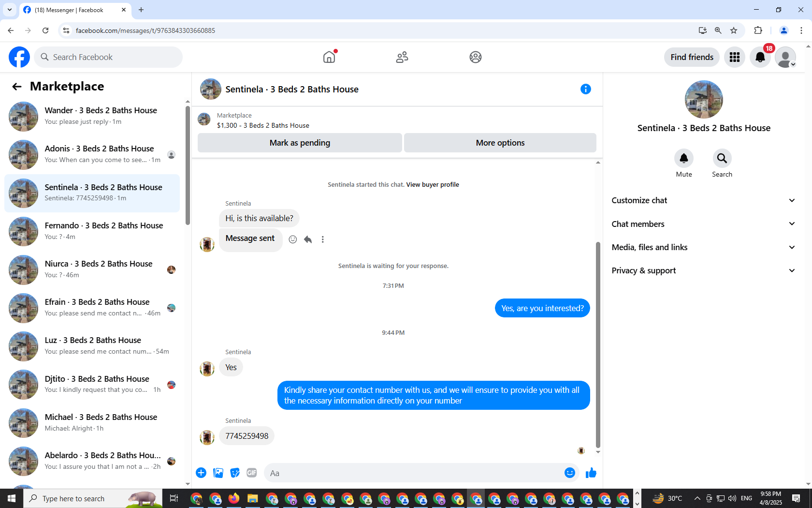Open Windows Start menu
This screenshot has height=508, width=812.
click(12, 498)
